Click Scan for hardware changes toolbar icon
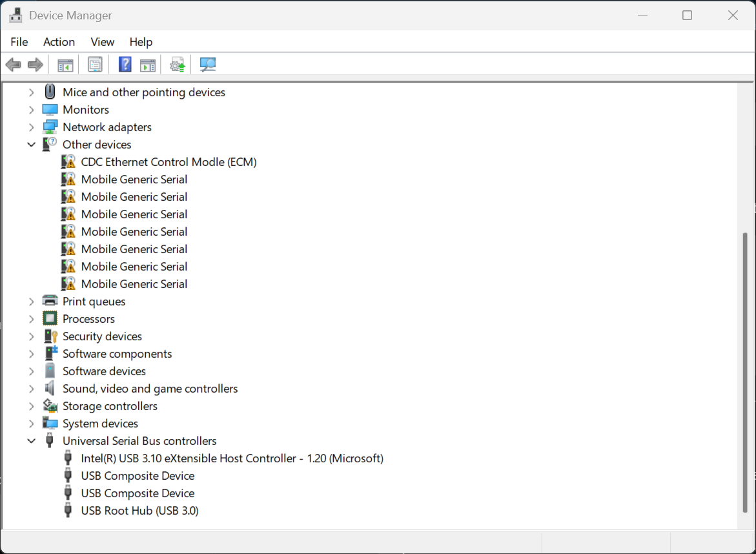 [208, 65]
